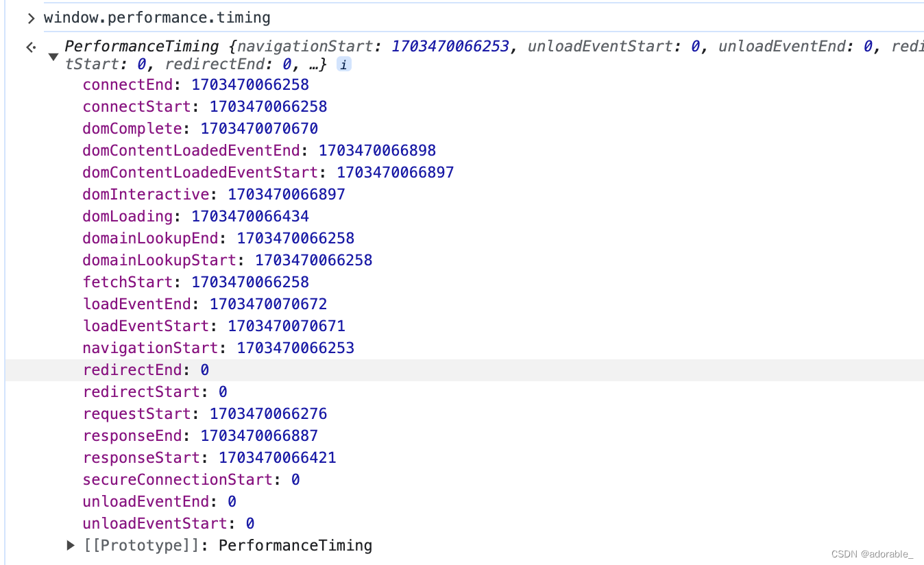
Task: Expand the [[Prototype]] PerformanceTiming entry
Action: click(x=71, y=546)
